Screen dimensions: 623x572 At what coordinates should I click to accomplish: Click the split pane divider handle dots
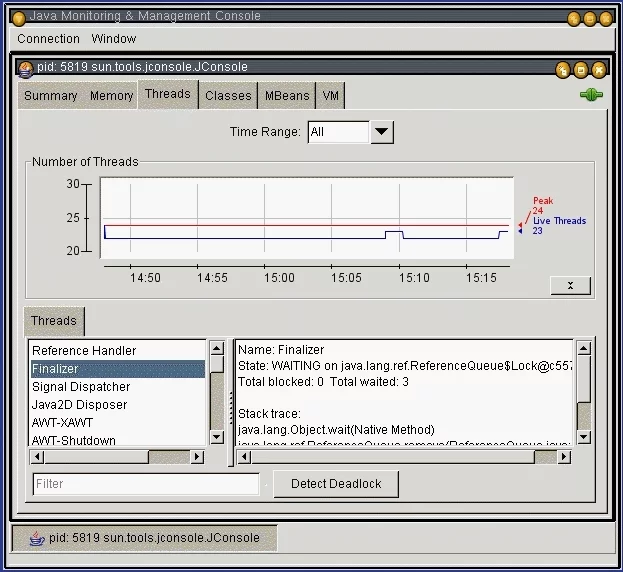click(x=231, y=408)
